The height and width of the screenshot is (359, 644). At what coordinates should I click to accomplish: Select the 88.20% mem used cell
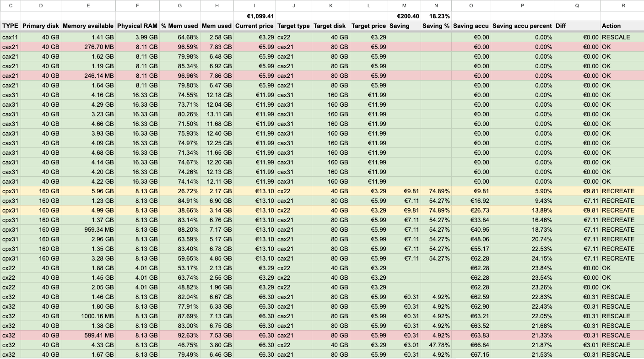click(180, 229)
